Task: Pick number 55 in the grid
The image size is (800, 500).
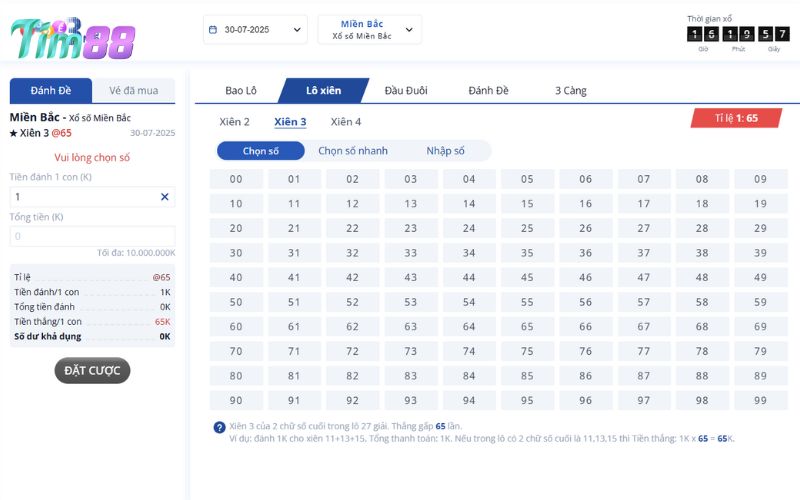Action: tap(527, 302)
